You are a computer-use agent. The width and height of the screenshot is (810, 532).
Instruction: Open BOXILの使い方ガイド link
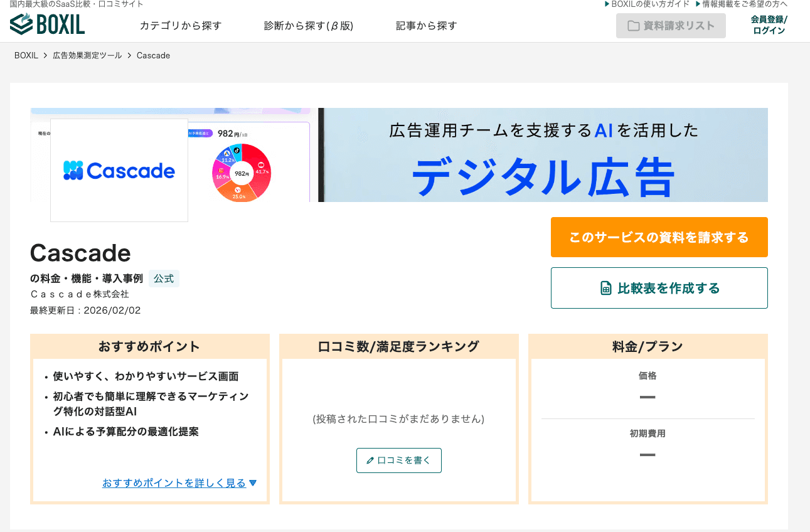pyautogui.click(x=647, y=4)
